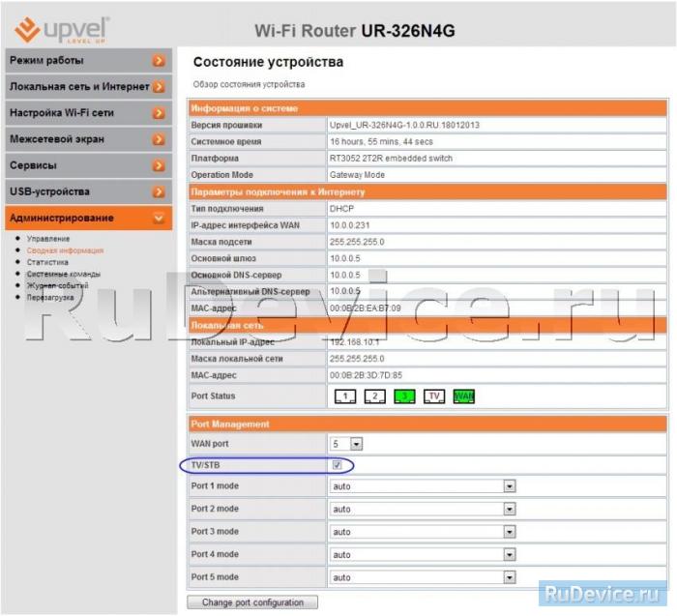Click arrow icon beside Локальная сеть и Интернет
Image resolution: width=677 pixels, height=616 pixels.
pos(159,87)
